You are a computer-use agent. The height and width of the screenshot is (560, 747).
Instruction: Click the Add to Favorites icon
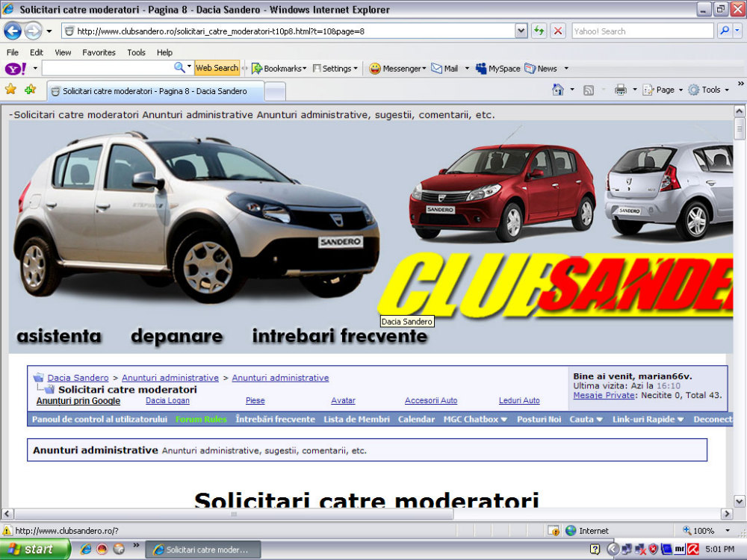[x=30, y=90]
